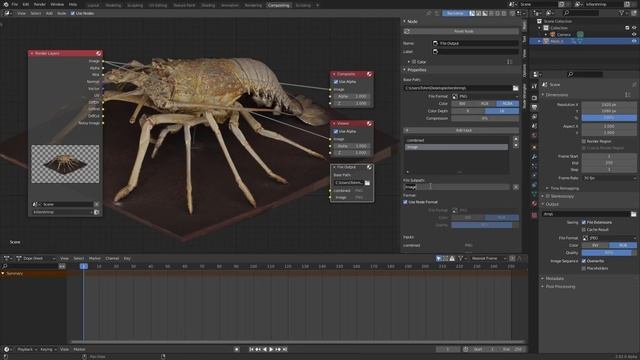Open the Window menu
This screenshot has width=640, height=360.
pyautogui.click(x=57, y=4)
